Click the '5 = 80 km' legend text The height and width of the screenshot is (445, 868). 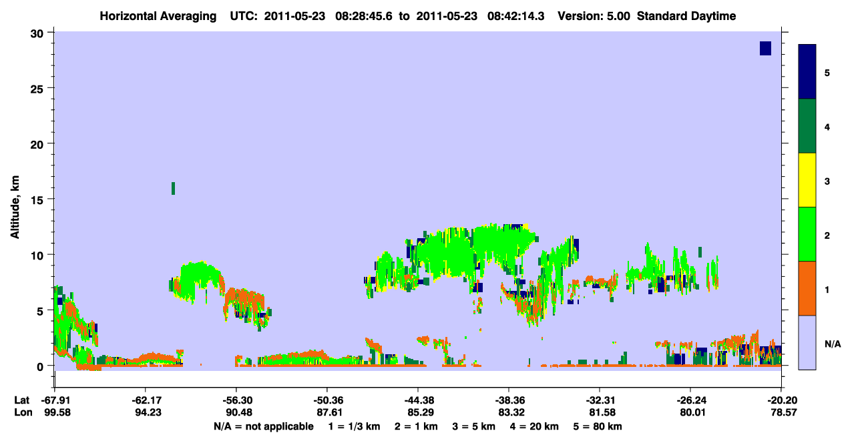(598, 426)
